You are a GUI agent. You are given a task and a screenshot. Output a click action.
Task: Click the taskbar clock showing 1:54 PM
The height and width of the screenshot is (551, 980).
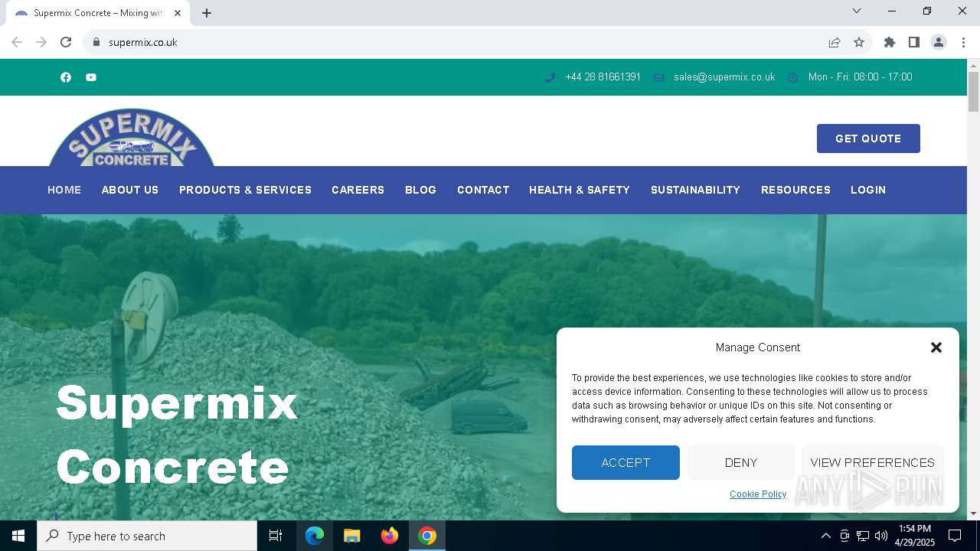click(915, 536)
